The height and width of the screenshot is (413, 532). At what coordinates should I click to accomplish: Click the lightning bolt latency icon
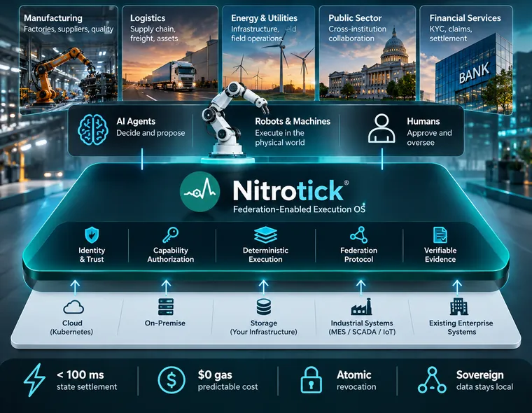click(x=34, y=380)
